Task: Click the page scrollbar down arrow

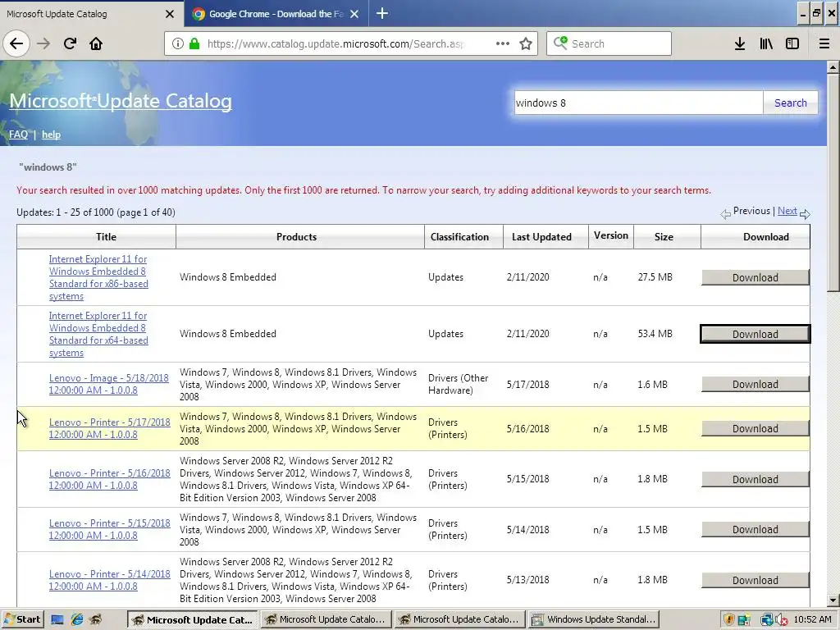Action: coord(833,600)
